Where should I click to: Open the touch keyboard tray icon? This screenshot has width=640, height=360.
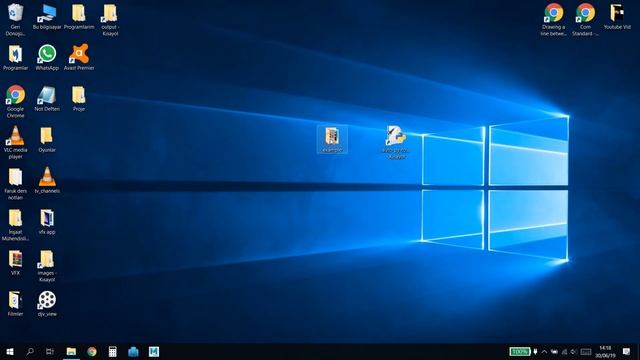(x=586, y=351)
